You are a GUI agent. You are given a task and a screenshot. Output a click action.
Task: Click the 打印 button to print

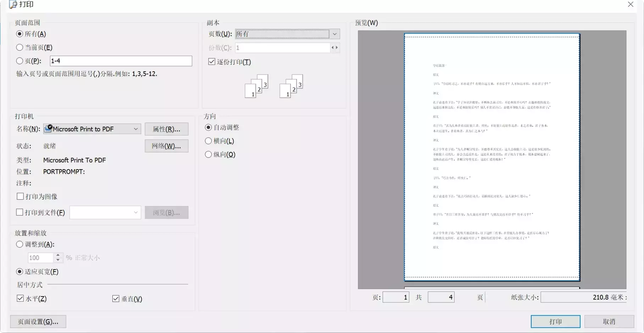555,321
